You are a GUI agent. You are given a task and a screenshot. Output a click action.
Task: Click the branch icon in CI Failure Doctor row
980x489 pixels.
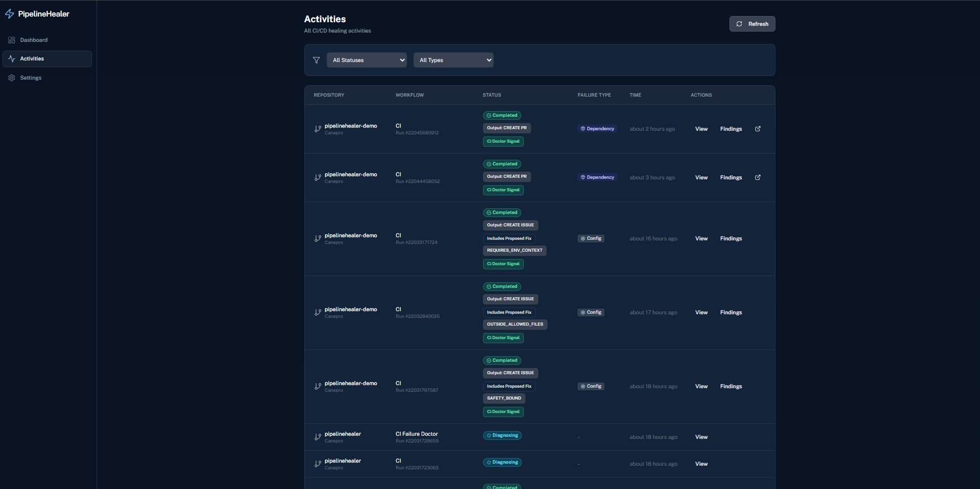pyautogui.click(x=318, y=437)
